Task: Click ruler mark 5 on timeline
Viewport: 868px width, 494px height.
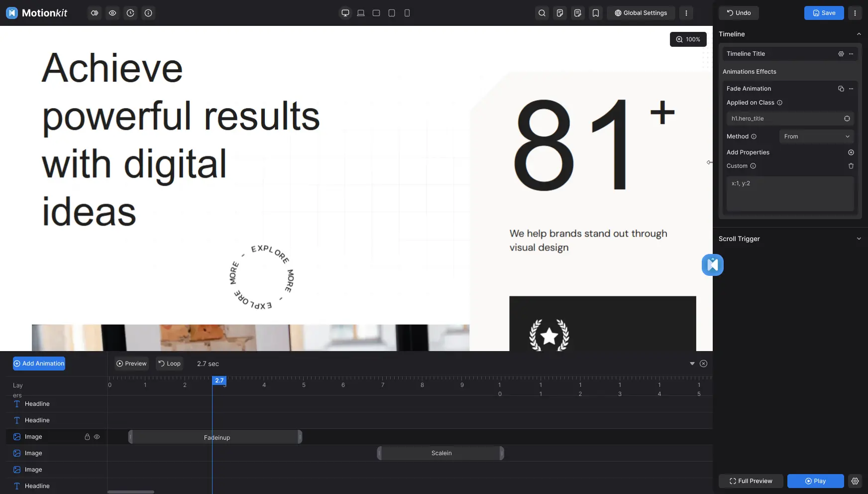Action: tap(304, 385)
